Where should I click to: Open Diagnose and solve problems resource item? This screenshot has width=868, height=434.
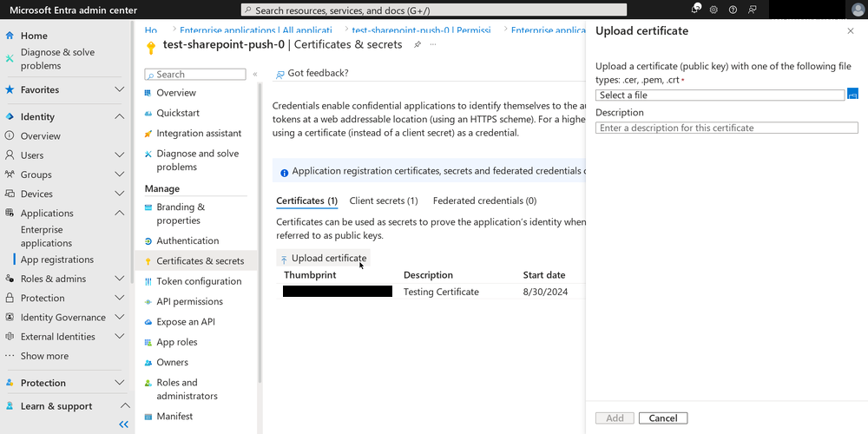(x=198, y=160)
